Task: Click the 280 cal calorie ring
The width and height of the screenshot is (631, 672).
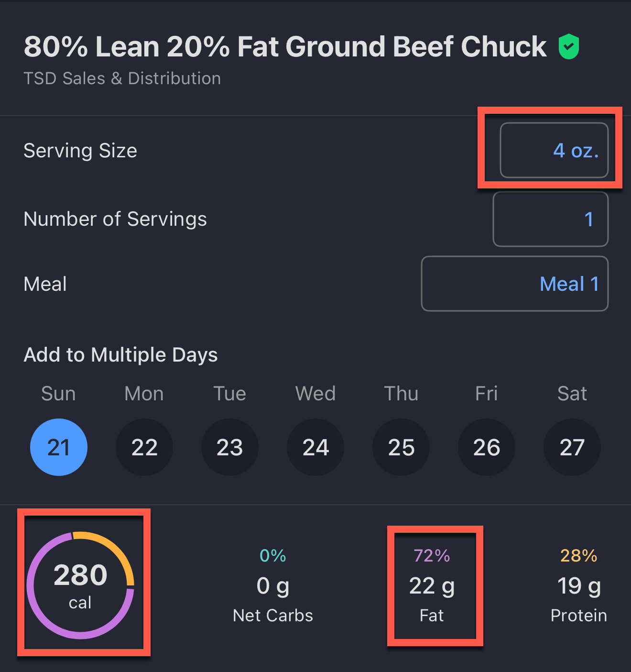Action: [x=80, y=585]
